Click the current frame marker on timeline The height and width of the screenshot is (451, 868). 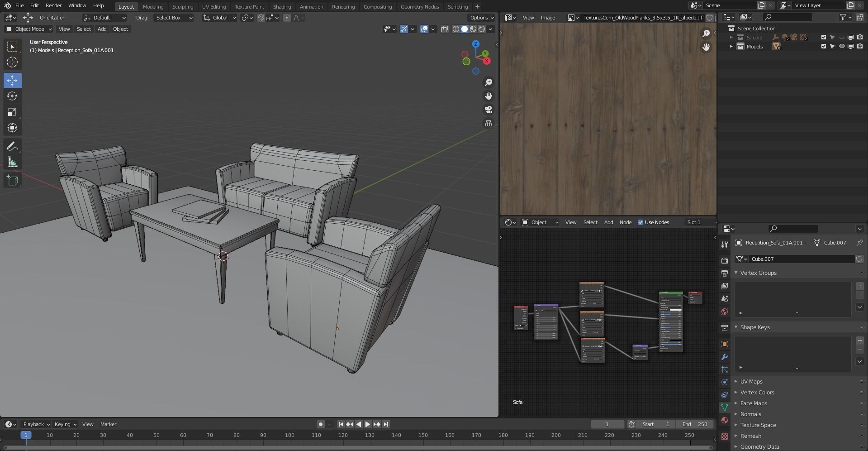26,435
